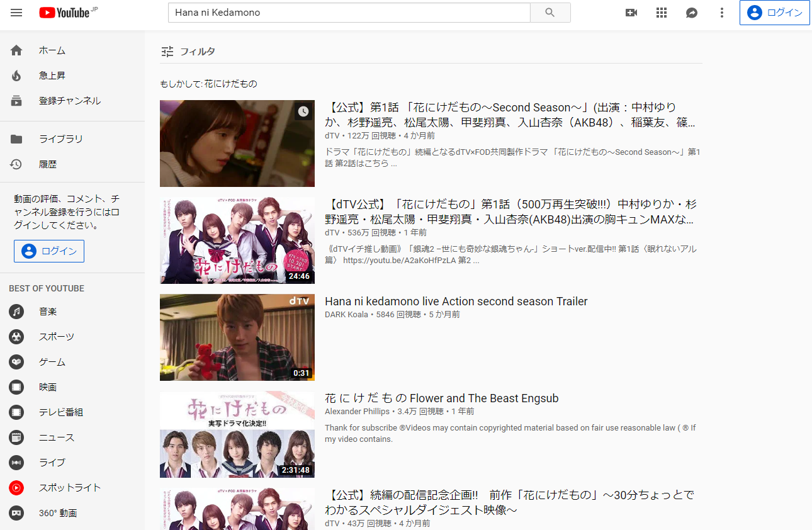
Task: Click the Watch Later clock on first thumbnail
Action: click(303, 111)
